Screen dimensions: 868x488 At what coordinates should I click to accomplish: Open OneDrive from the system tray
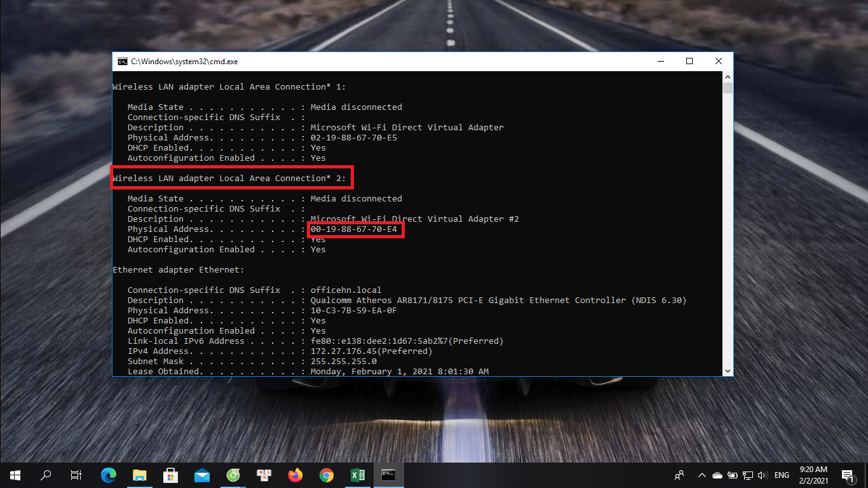coord(717,475)
